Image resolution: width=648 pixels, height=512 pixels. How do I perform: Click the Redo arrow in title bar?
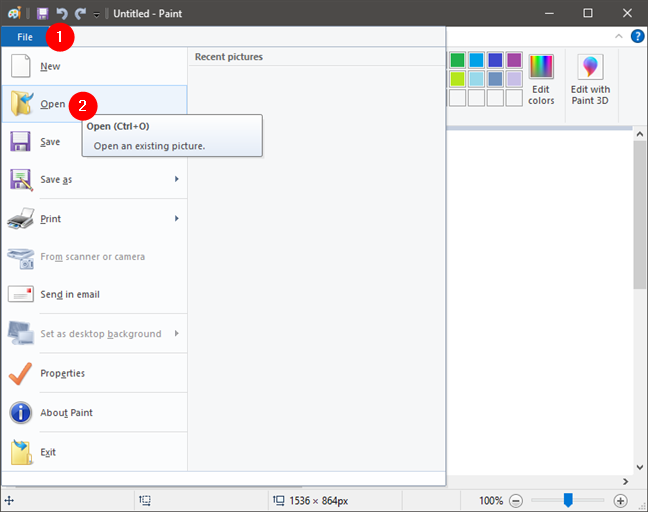[80, 14]
